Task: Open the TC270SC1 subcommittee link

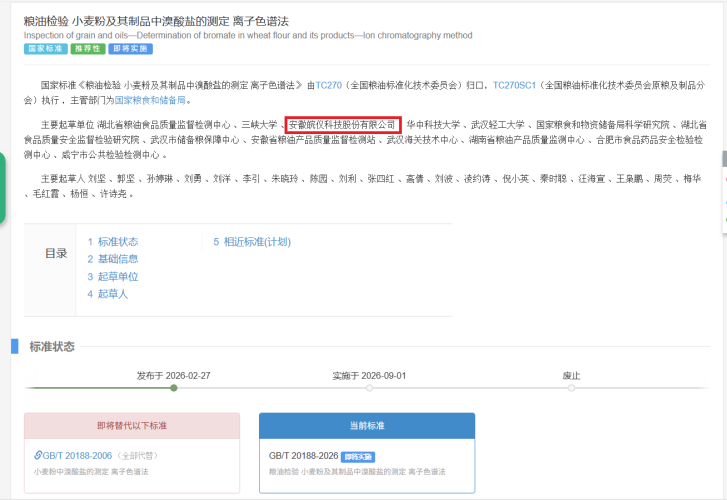Action: point(514,85)
